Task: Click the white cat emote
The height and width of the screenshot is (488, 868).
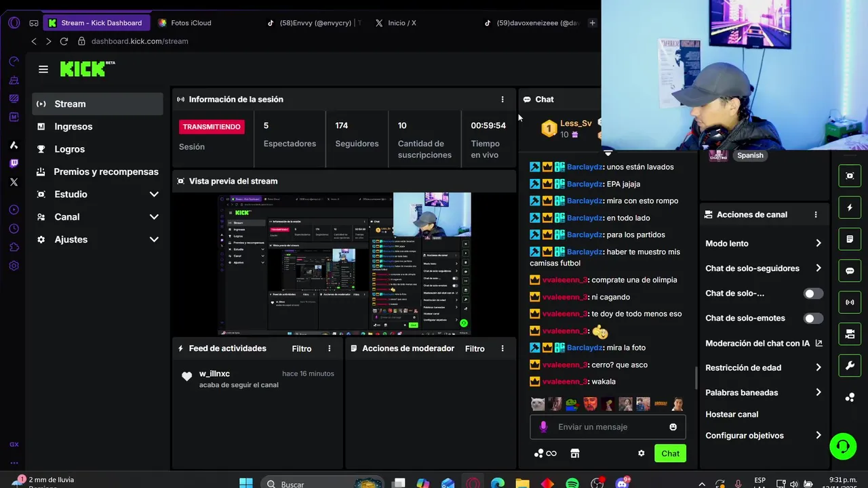Action: (x=538, y=404)
